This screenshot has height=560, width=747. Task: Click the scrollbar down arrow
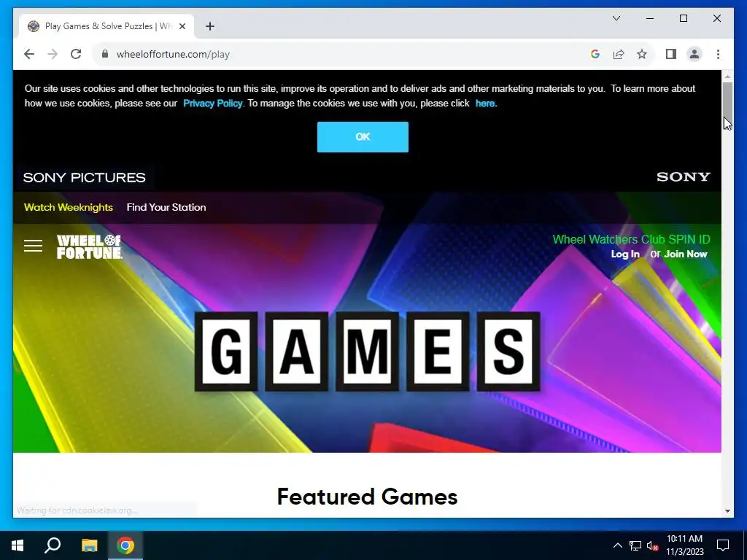(727, 511)
